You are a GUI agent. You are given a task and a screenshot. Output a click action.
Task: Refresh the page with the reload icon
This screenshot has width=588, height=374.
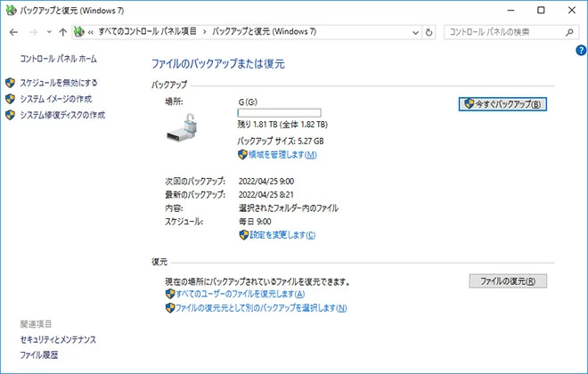429,33
